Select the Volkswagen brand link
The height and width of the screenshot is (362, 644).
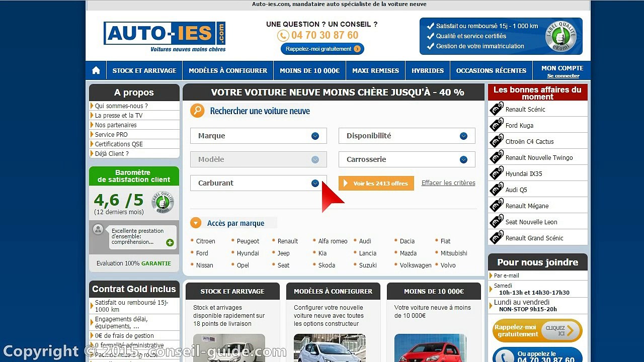tap(416, 265)
